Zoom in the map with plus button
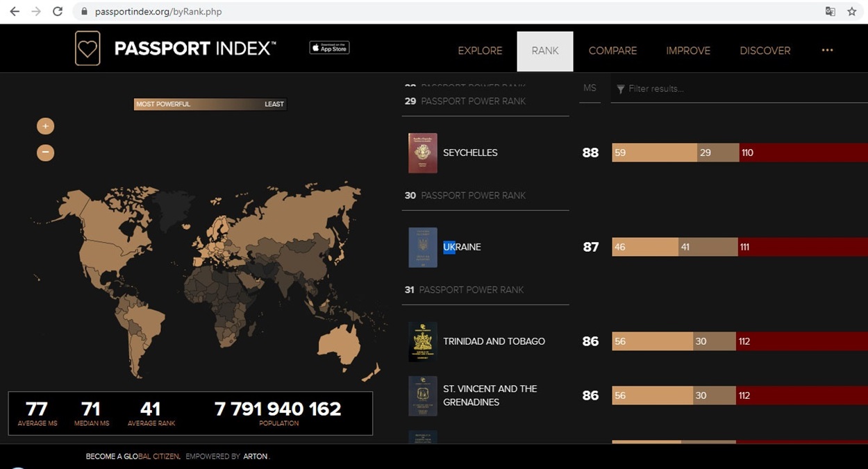 click(x=45, y=126)
